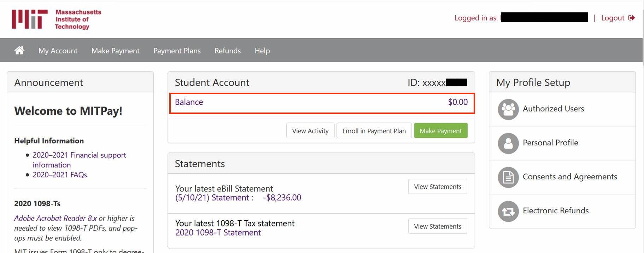Click the Announcement panel heading

(48, 82)
